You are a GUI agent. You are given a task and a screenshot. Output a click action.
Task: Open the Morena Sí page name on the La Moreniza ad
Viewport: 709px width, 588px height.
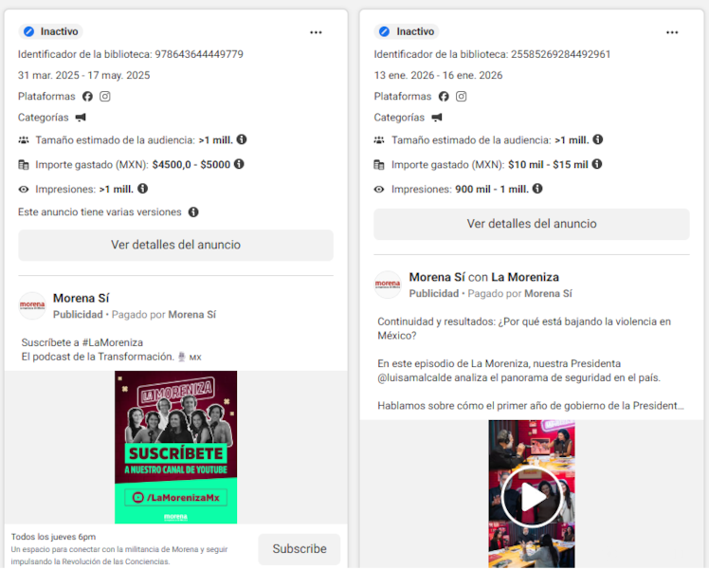coord(437,277)
